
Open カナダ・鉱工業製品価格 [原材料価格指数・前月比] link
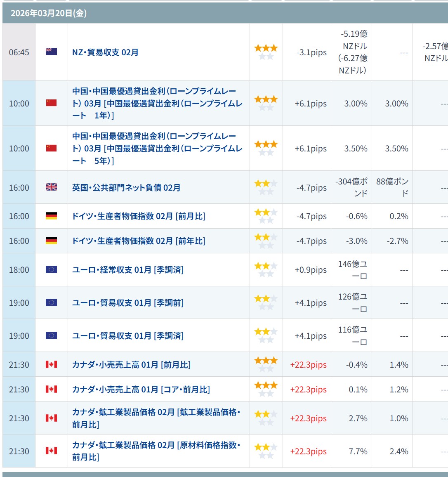coord(156,451)
